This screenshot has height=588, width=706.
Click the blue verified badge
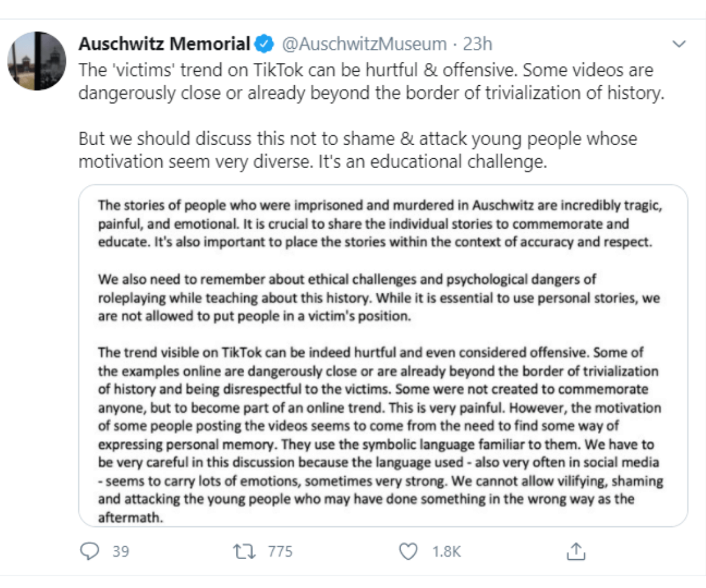[x=263, y=44]
